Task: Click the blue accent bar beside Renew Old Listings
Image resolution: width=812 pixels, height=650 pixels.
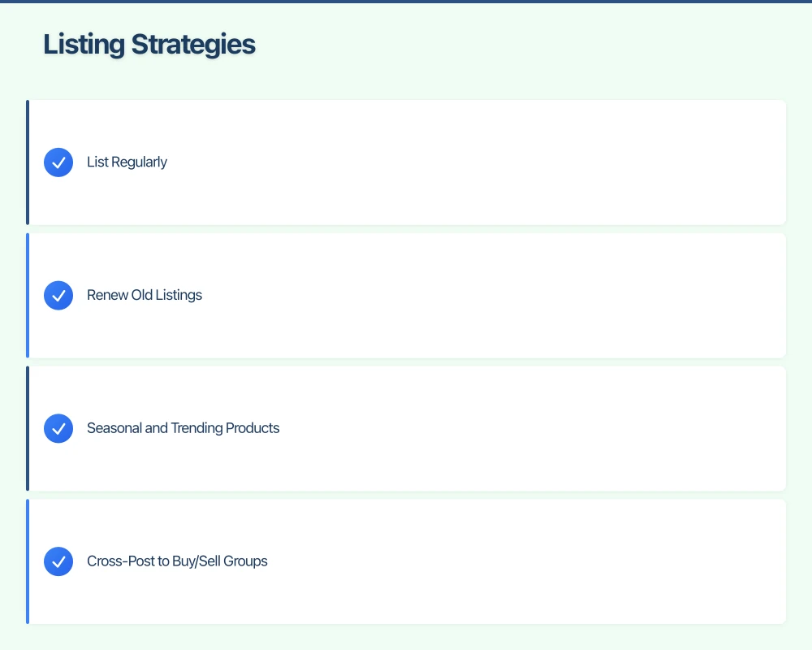Action: 28,295
